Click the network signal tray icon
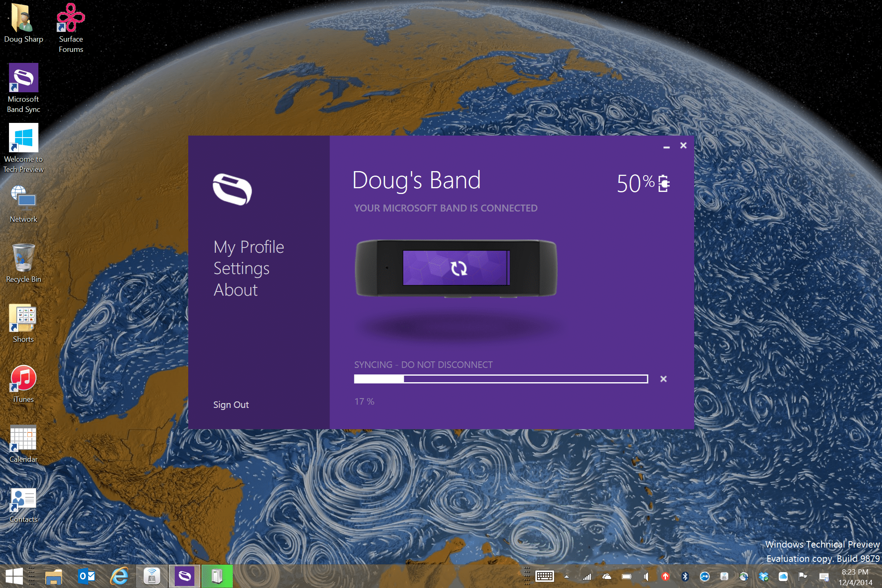Image resolution: width=882 pixels, height=588 pixels. (x=587, y=577)
